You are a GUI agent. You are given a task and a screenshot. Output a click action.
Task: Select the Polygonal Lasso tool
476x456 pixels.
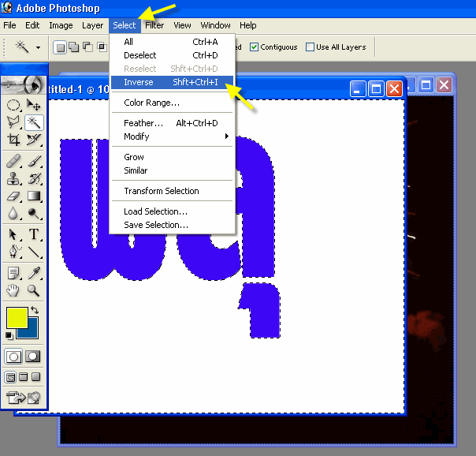click(13, 122)
